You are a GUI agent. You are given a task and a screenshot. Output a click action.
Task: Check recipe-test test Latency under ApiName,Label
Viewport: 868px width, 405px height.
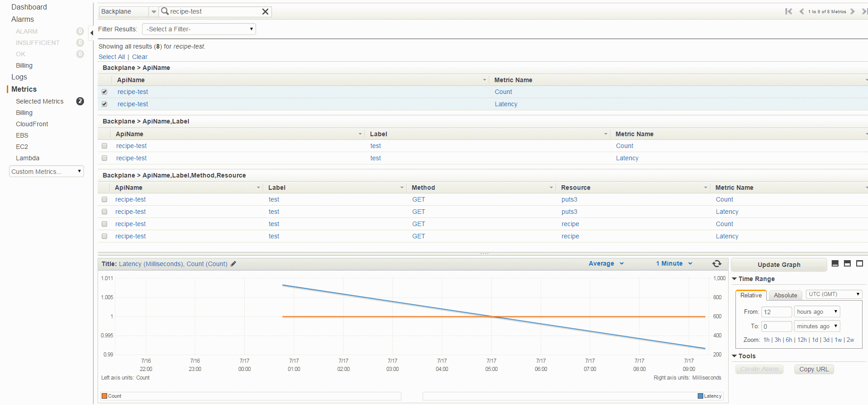[x=104, y=158]
